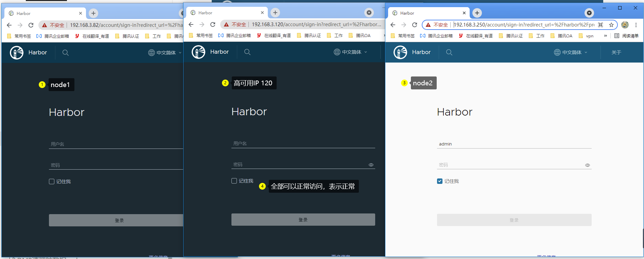This screenshot has height=259, width=644.
Task: Go forward in the 192.168.3.250 browser window
Action: (404, 25)
